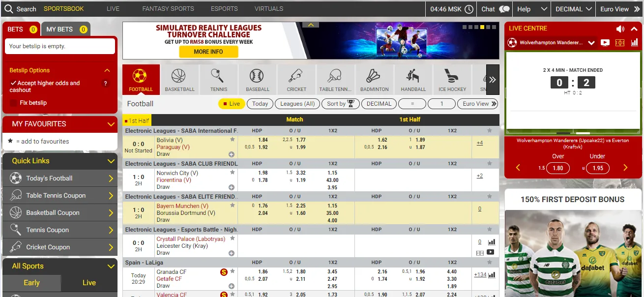This screenshot has width=644, height=297.
Task: Add more bets plus icon for Bolivia match
Action: [232, 154]
